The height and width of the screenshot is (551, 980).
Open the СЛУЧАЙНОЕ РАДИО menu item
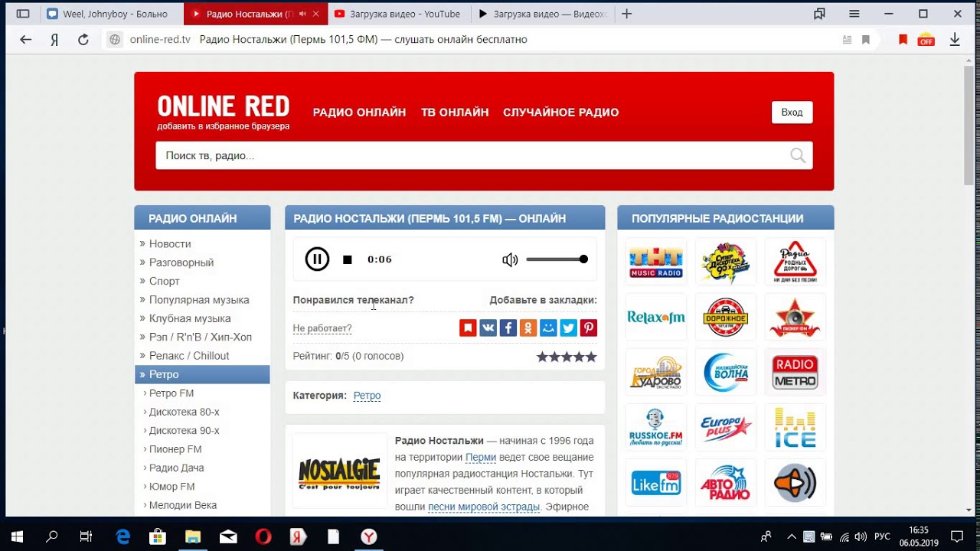point(560,112)
